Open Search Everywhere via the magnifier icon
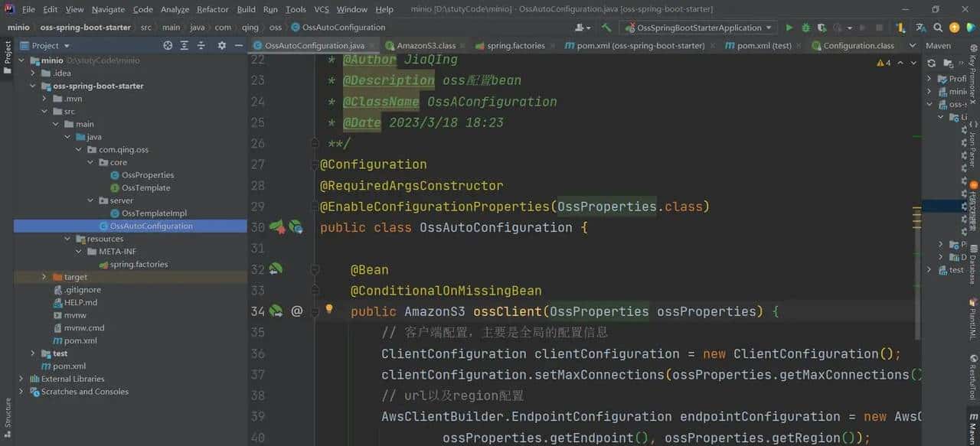This screenshot has width=980, height=446. pyautogui.click(x=937, y=27)
